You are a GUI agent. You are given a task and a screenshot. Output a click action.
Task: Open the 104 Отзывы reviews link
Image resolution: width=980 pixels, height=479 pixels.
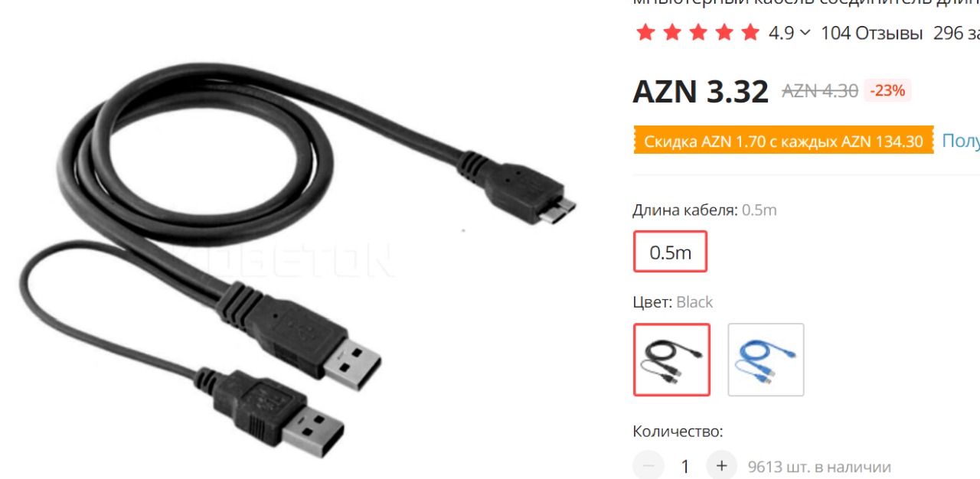pyautogui.click(x=871, y=33)
